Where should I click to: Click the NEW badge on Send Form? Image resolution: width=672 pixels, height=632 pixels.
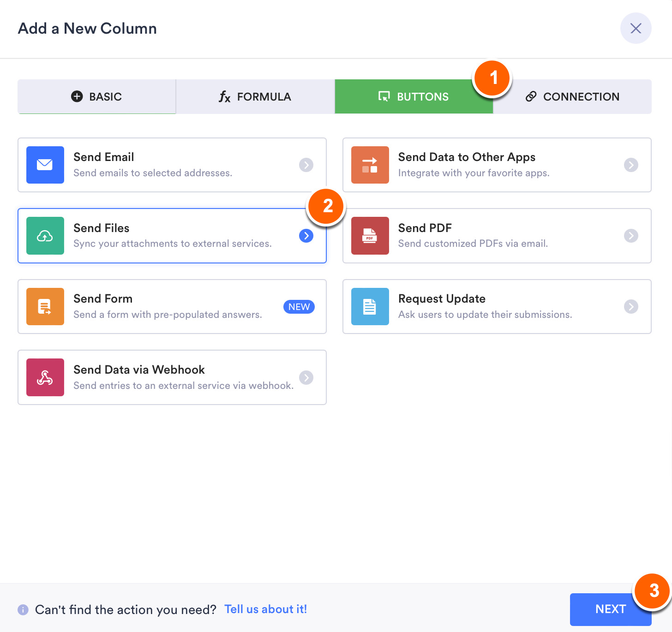pyautogui.click(x=299, y=307)
